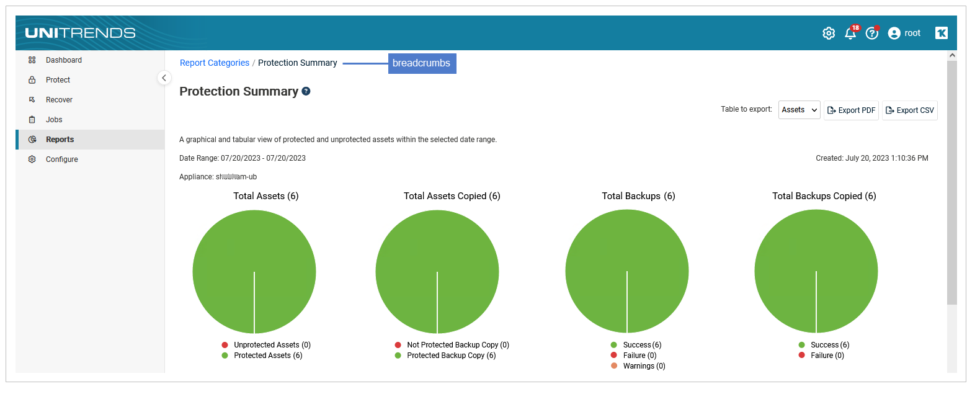Export the report as CSV
This screenshot has width=980, height=394.
click(909, 110)
